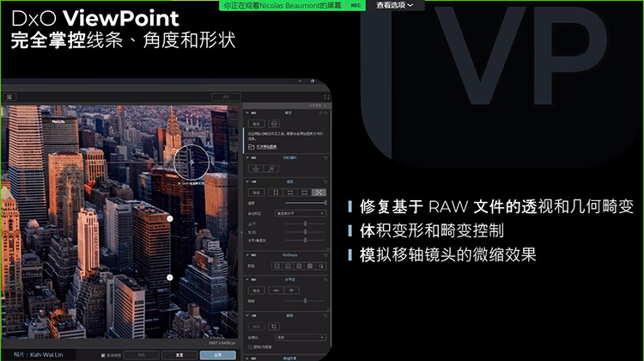
Task: Collapse the 水平线 horizon panel
Action: [247, 279]
